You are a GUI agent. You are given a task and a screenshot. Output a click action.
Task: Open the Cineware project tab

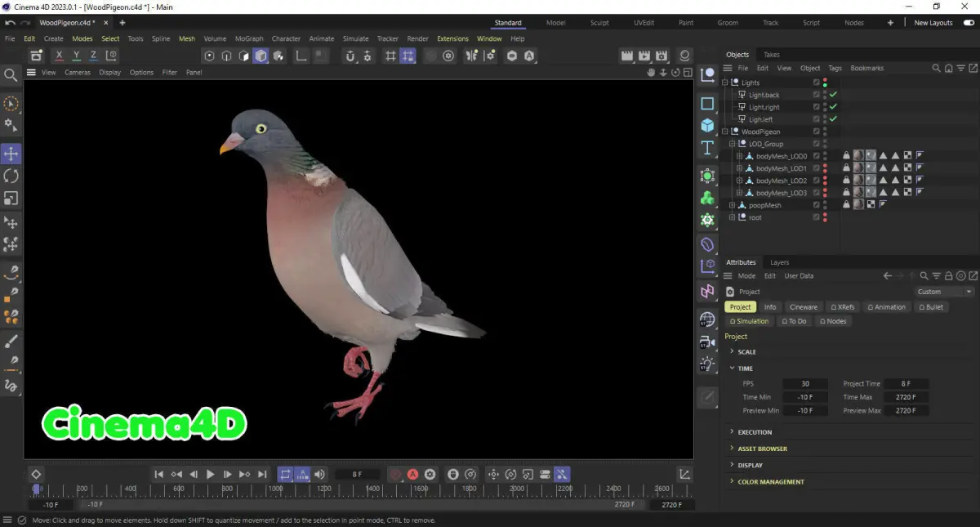(x=804, y=307)
